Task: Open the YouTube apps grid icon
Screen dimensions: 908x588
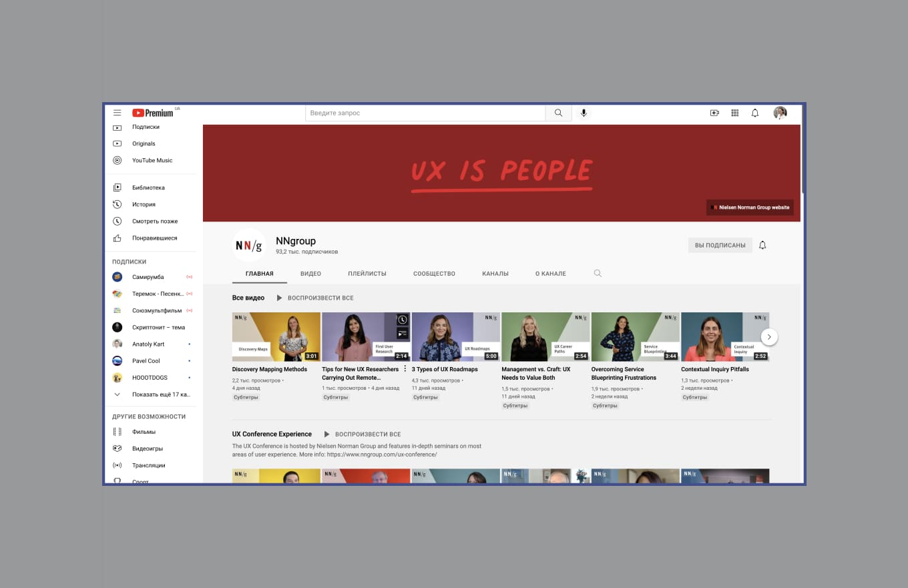Action: coord(734,113)
